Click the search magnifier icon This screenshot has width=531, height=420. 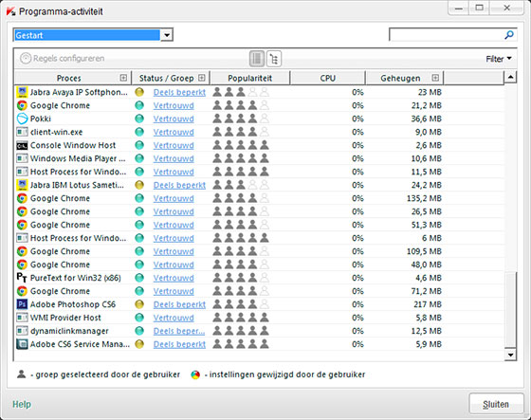[509, 34]
